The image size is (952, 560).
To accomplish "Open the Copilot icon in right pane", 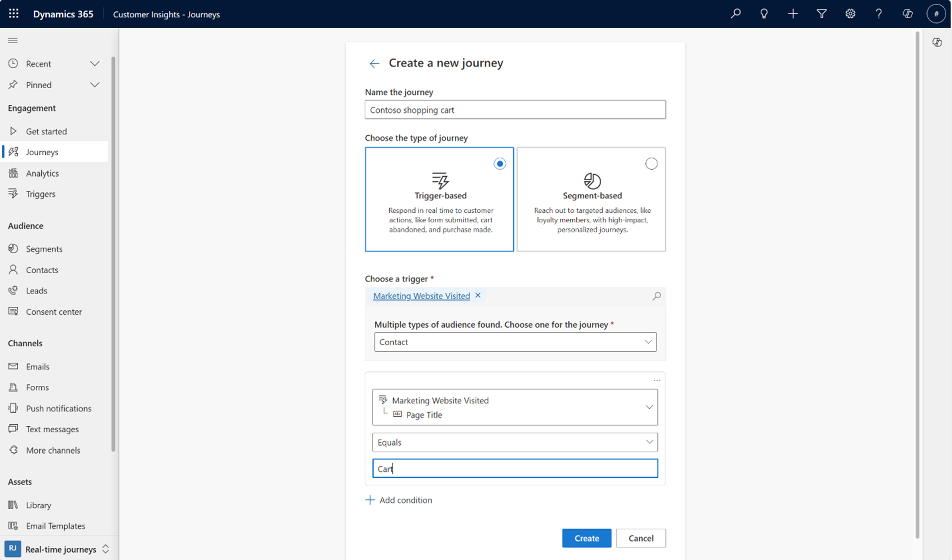I will coord(937,42).
